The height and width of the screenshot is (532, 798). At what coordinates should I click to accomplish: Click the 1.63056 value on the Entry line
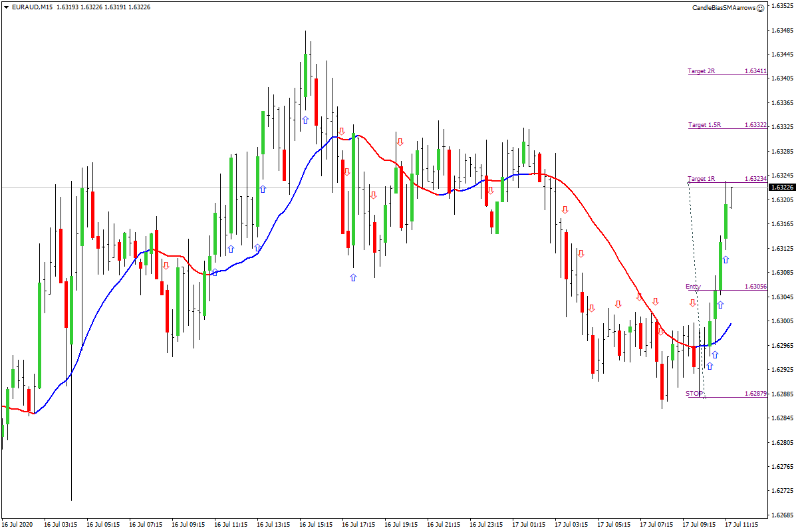click(755, 287)
